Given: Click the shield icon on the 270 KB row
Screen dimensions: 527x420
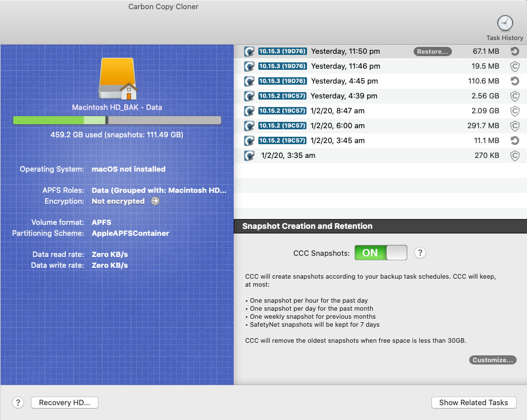Looking at the screenshot, I should [x=514, y=156].
